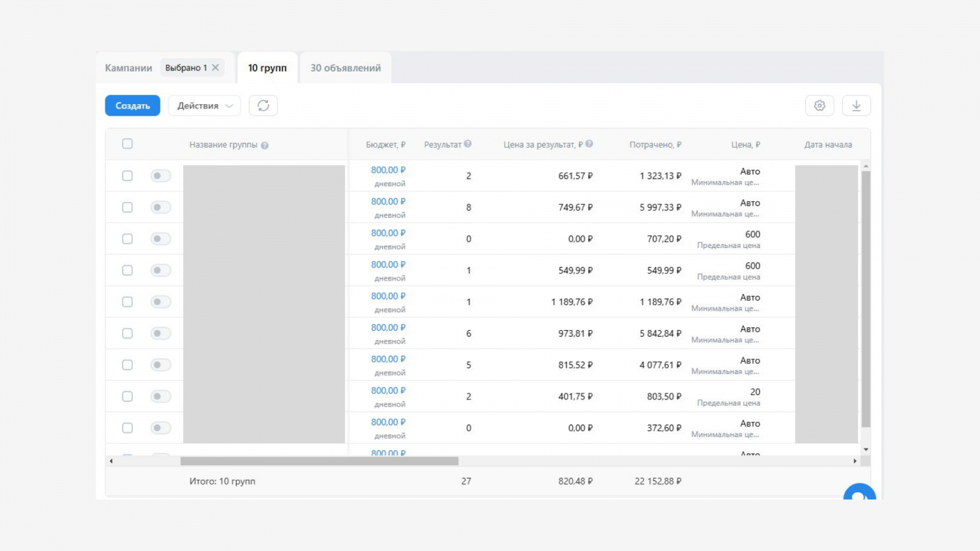
Task: Expand the Действия dropdown
Action: coord(205,105)
